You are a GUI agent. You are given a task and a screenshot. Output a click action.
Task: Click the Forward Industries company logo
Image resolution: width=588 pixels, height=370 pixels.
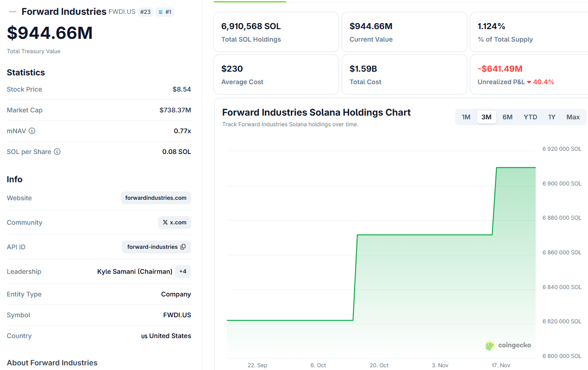tap(13, 12)
